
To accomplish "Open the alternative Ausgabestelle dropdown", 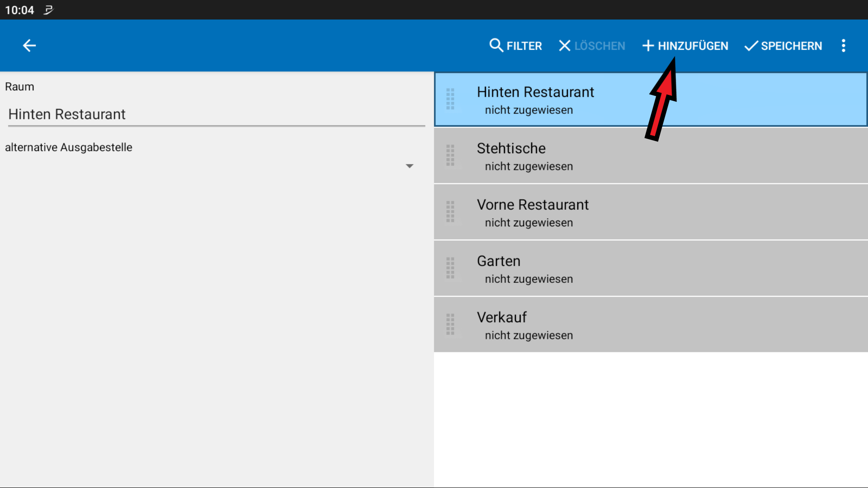I will click(212, 166).
